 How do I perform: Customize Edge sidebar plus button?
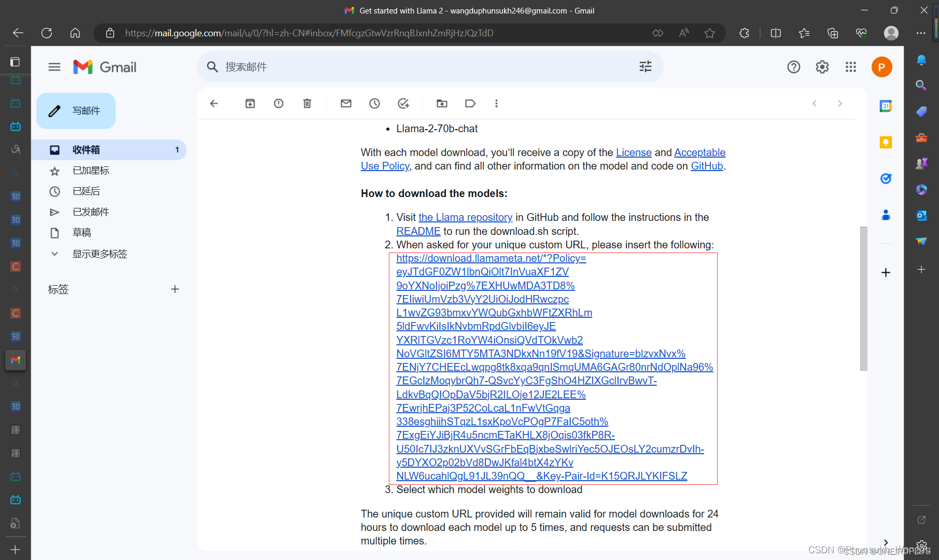[x=921, y=270]
